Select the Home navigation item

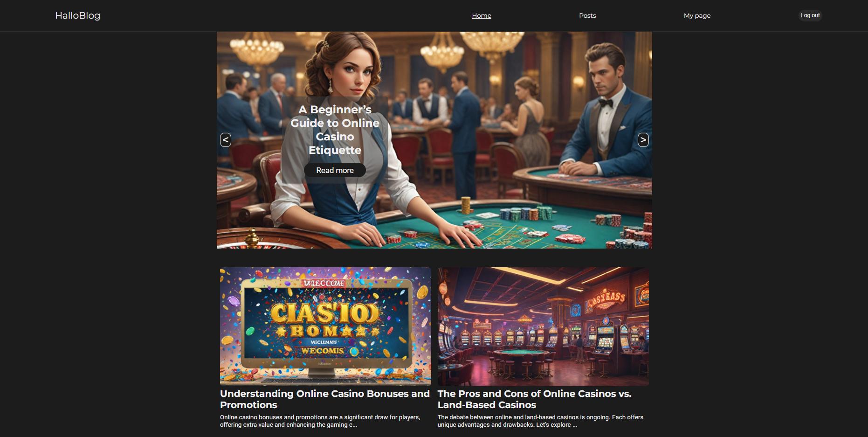(482, 15)
